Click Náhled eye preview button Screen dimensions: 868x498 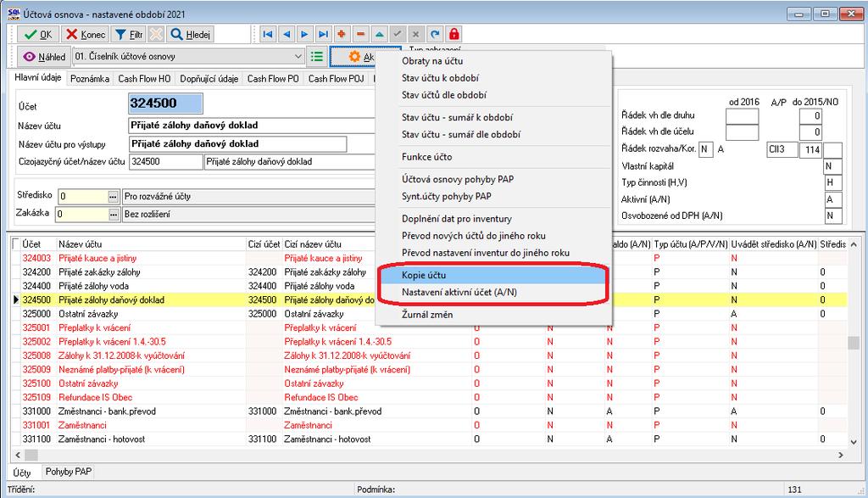click(44, 57)
